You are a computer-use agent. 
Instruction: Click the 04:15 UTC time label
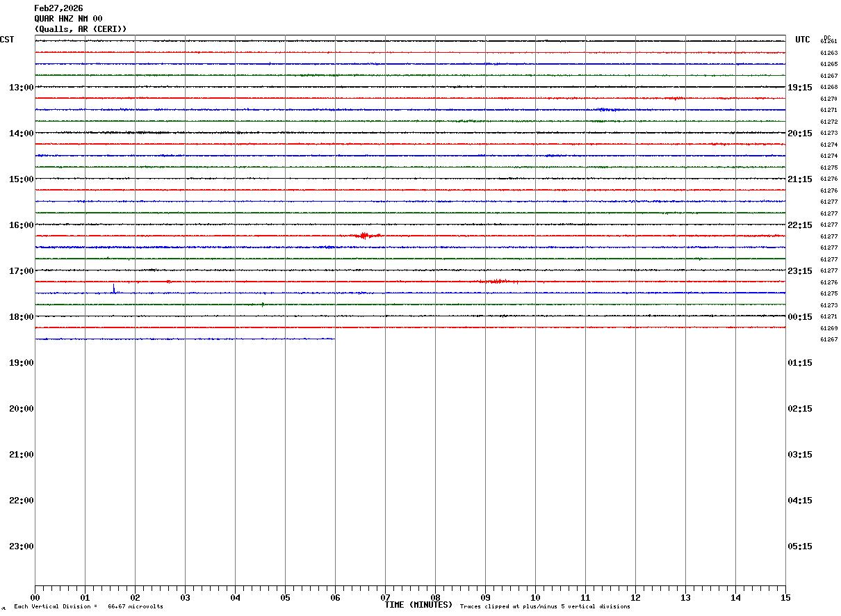point(800,501)
